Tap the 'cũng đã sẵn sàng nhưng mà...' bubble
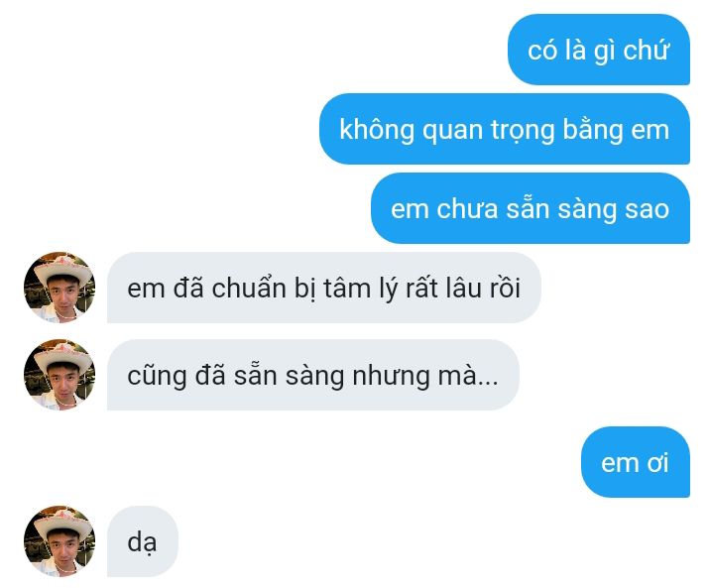Image resolution: width=710 pixels, height=588 pixels. 313,375
